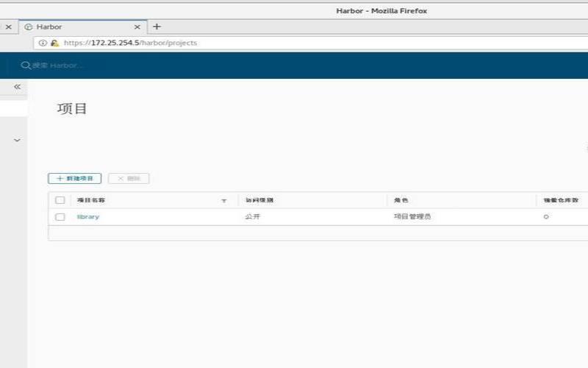Open the library project link
Viewport: 588px width, 368px height.
coord(88,216)
